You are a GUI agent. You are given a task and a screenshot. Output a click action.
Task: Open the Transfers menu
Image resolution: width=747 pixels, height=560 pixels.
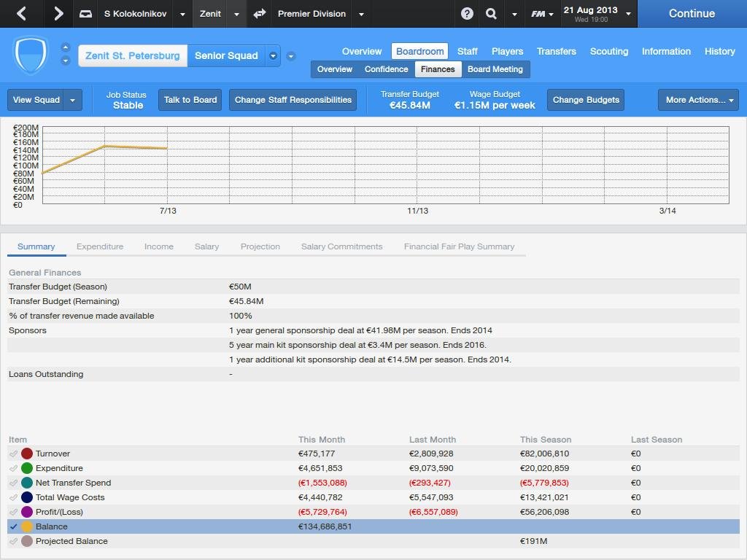coord(557,52)
